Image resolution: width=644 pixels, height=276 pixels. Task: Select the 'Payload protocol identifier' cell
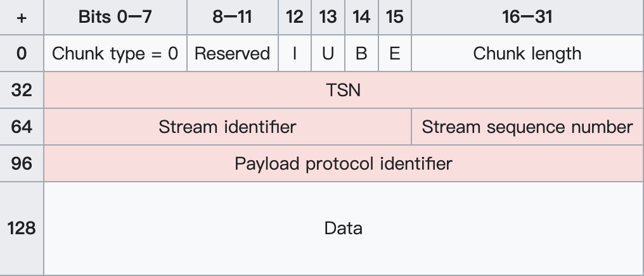343,164
